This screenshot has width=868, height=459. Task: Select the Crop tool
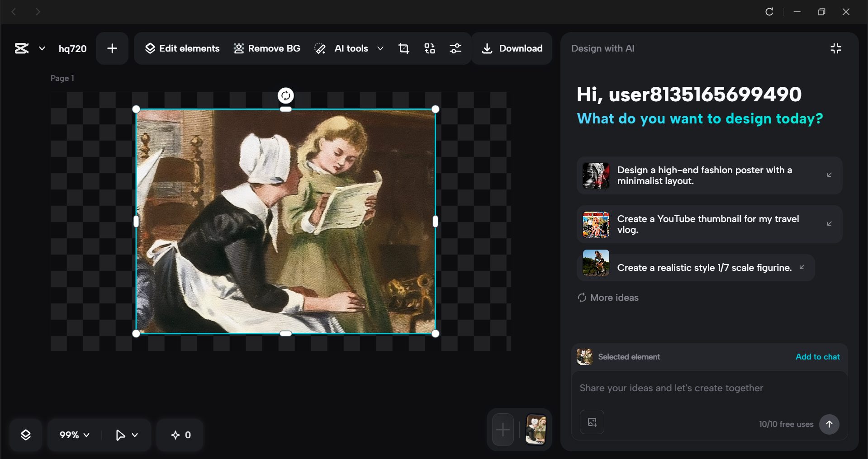click(x=403, y=48)
